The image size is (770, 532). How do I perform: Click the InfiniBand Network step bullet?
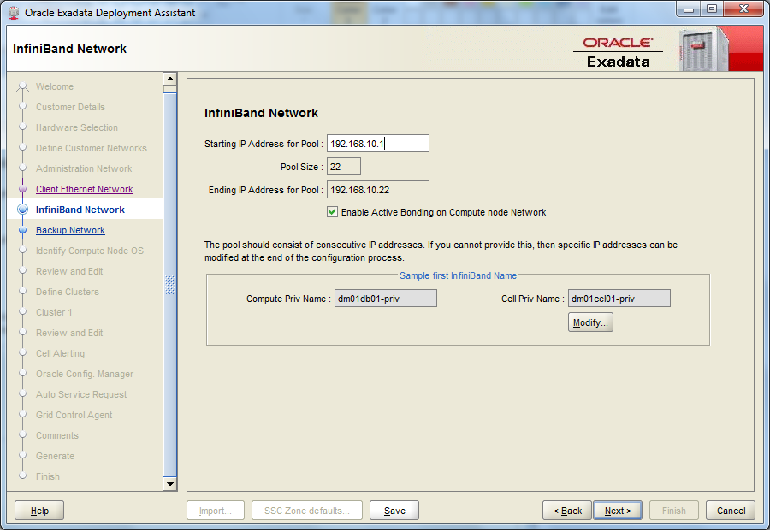pyautogui.click(x=22, y=210)
